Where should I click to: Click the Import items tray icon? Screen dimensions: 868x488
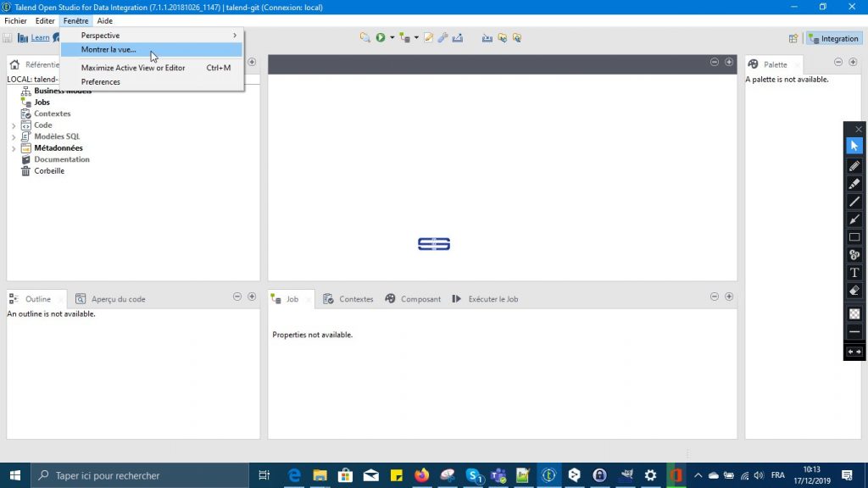[487, 37]
